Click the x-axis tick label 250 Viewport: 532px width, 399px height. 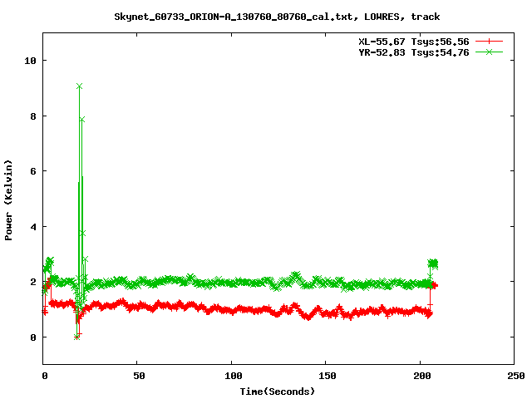pyautogui.click(x=516, y=376)
